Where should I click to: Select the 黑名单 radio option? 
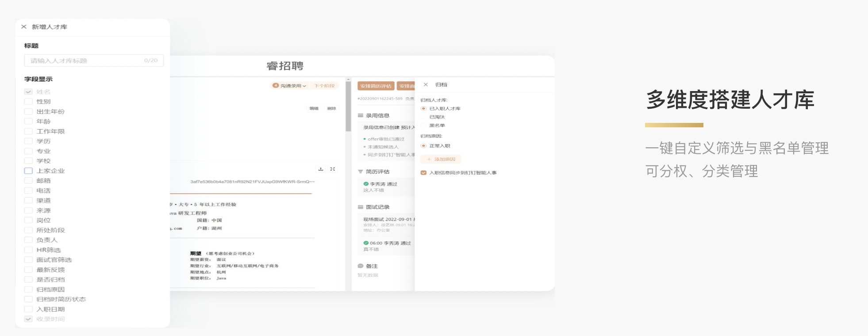[423, 126]
